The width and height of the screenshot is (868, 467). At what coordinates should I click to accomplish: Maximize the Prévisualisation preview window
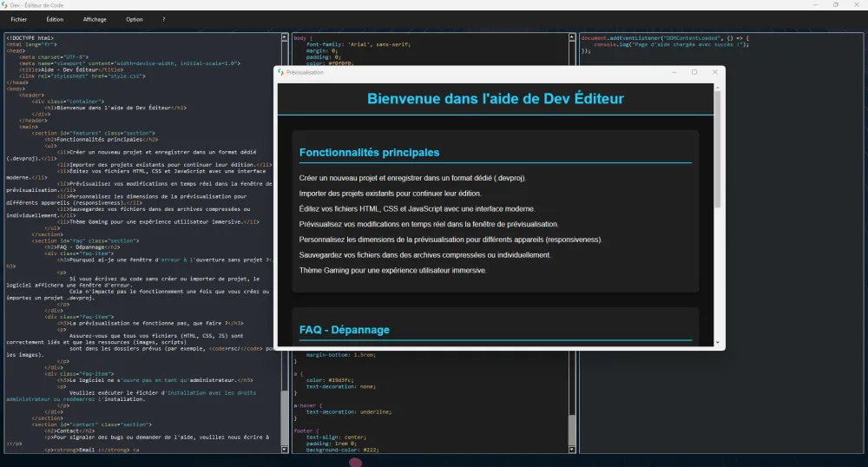694,72
